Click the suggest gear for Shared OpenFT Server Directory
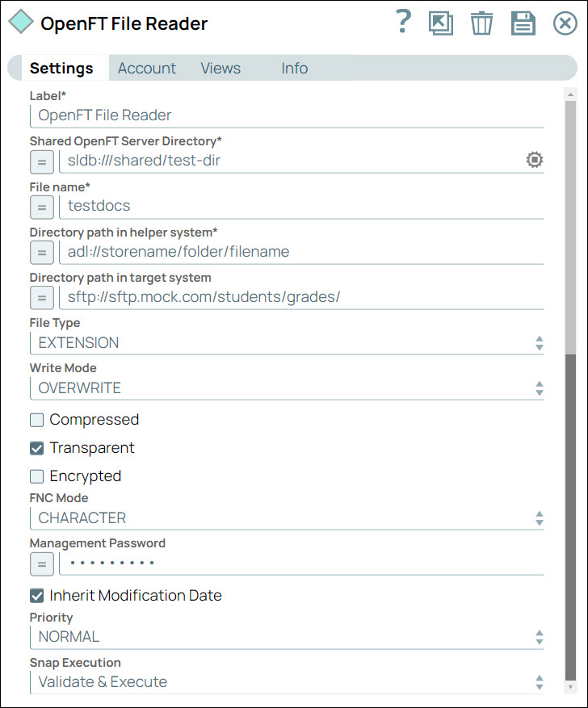Screen dimensions: 588x708 (534, 160)
